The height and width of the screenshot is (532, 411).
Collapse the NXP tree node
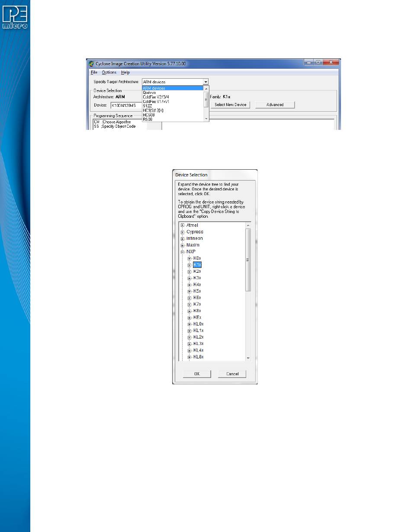(x=183, y=252)
